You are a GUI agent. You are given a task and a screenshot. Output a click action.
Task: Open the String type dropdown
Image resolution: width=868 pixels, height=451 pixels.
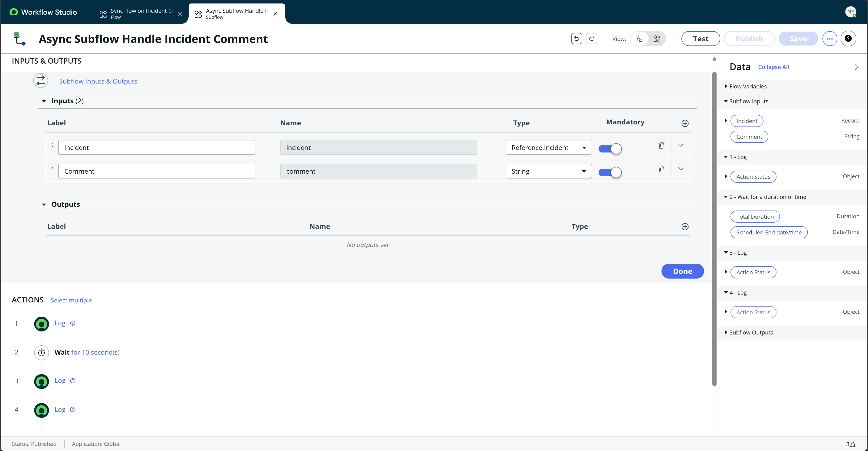click(548, 172)
